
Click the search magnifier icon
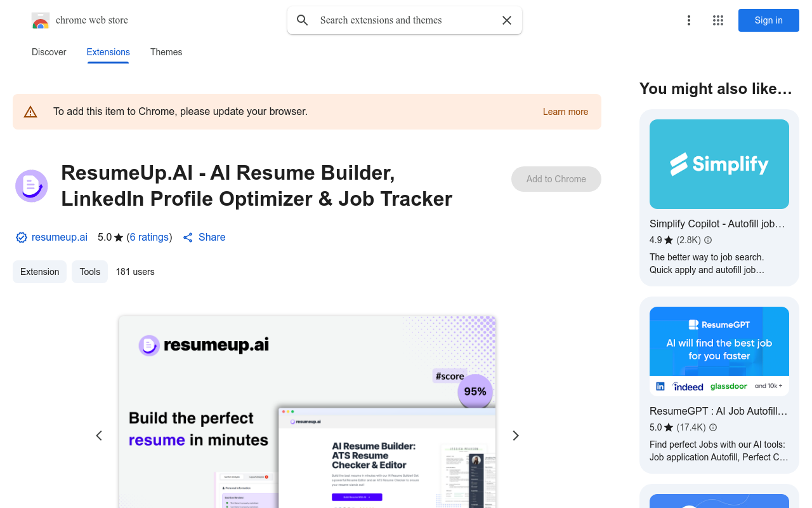click(303, 20)
